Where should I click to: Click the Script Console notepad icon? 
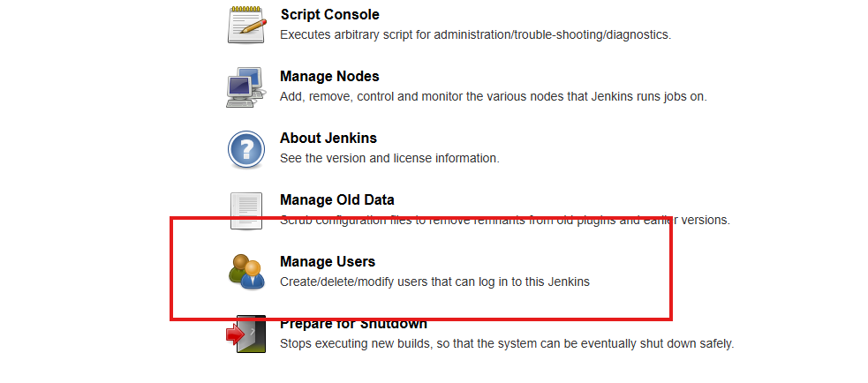(246, 26)
